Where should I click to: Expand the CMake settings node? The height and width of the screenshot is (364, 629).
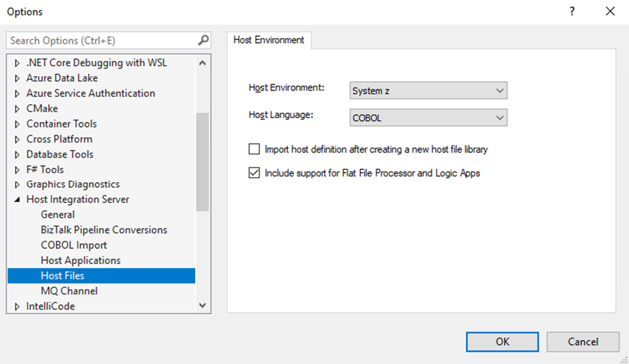click(x=17, y=108)
